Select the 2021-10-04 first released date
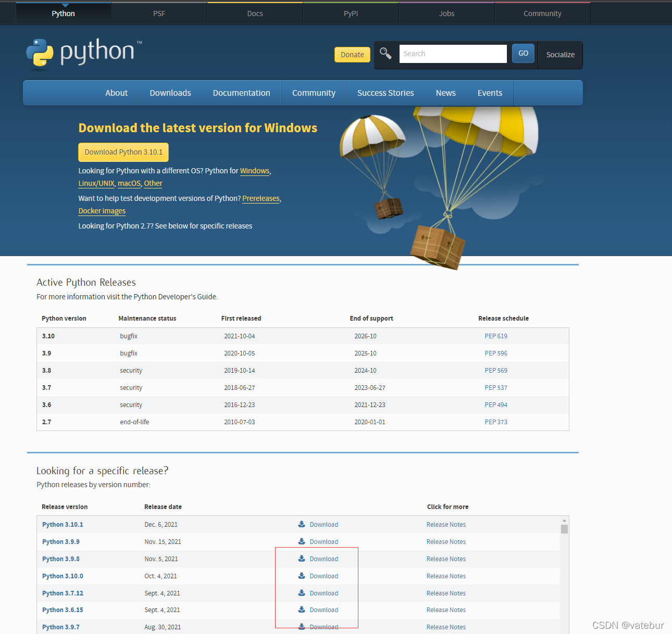672x634 pixels. (x=240, y=336)
